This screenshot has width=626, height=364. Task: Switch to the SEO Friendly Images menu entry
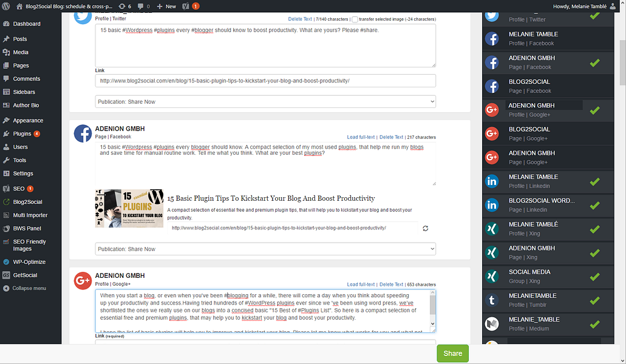pyautogui.click(x=32, y=244)
